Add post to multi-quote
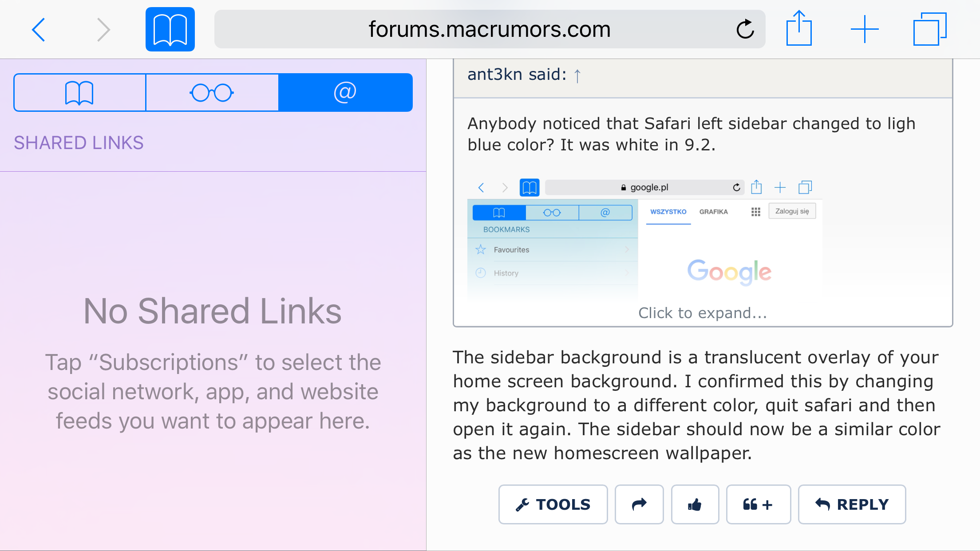Image resolution: width=980 pixels, height=551 pixels. coord(758,504)
